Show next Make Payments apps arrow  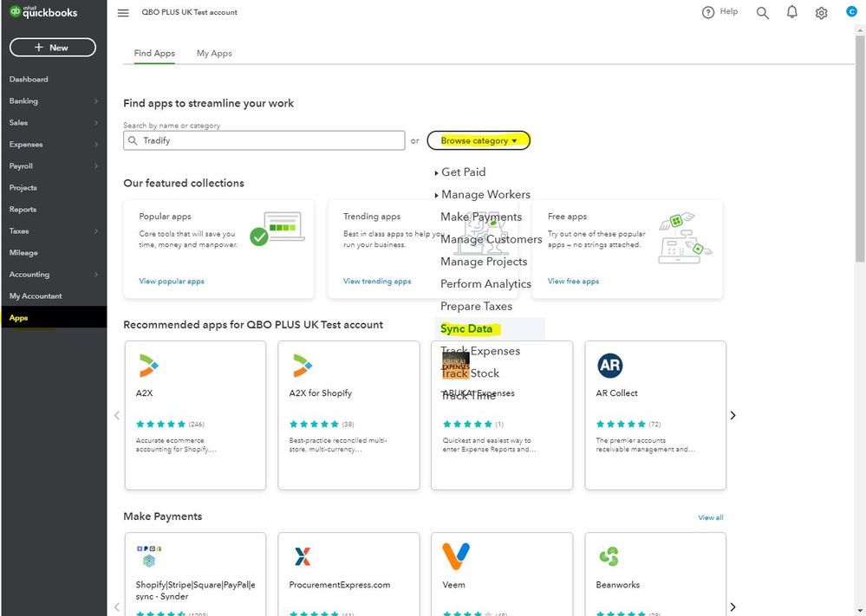tap(733, 606)
